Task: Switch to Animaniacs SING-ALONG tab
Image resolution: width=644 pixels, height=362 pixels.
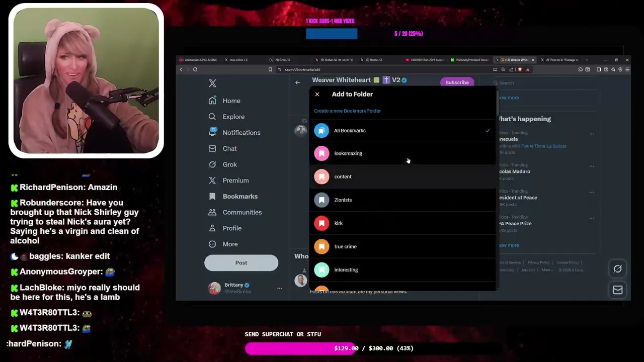Action: pyautogui.click(x=199, y=60)
